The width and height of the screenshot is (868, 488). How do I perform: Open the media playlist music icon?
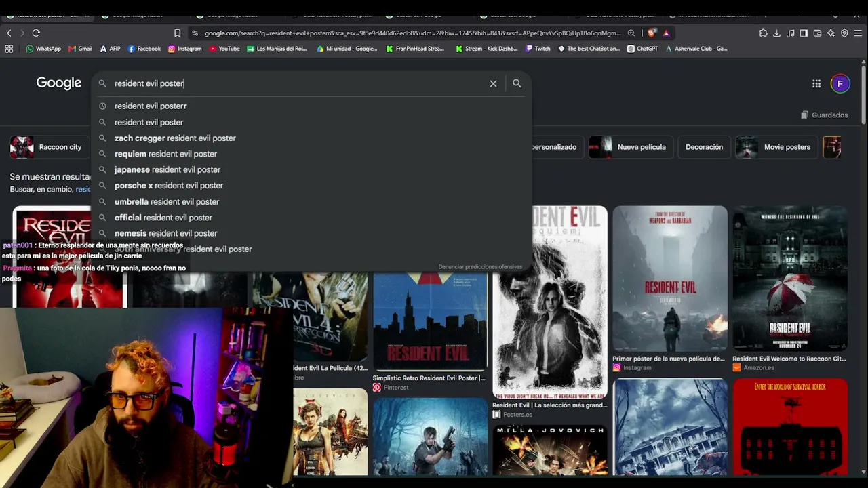790,33
